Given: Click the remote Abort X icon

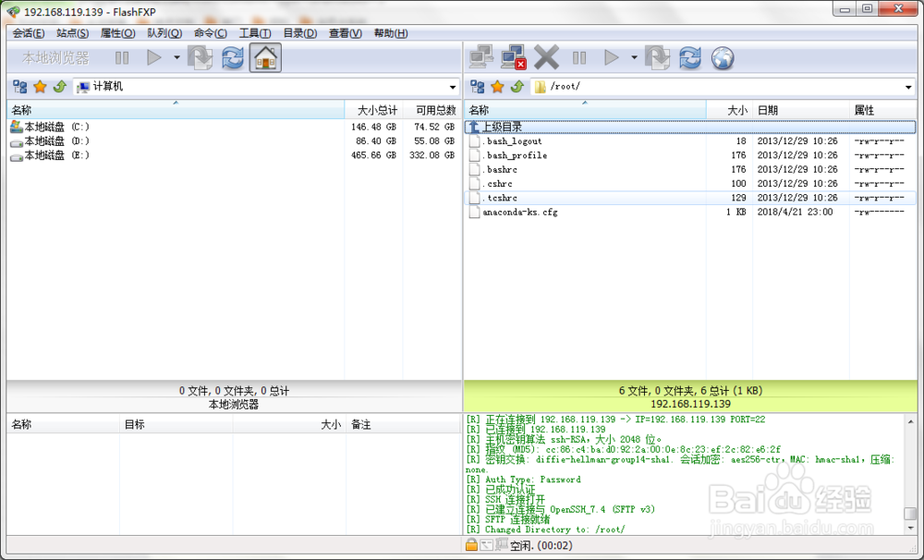Looking at the screenshot, I should pyautogui.click(x=546, y=58).
